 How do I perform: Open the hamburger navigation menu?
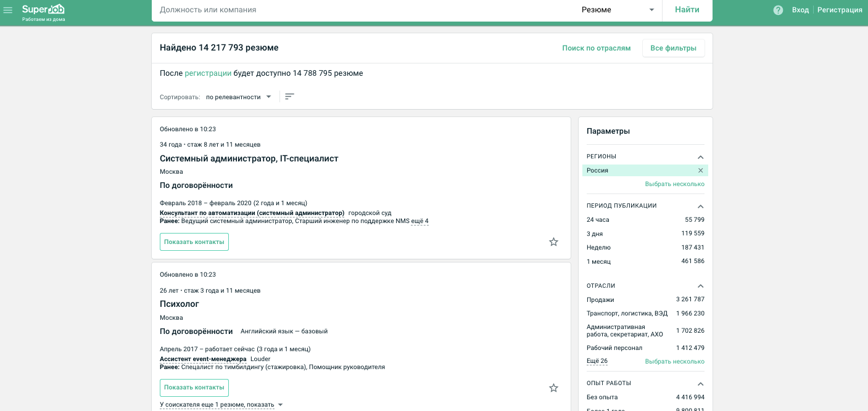tap(9, 10)
